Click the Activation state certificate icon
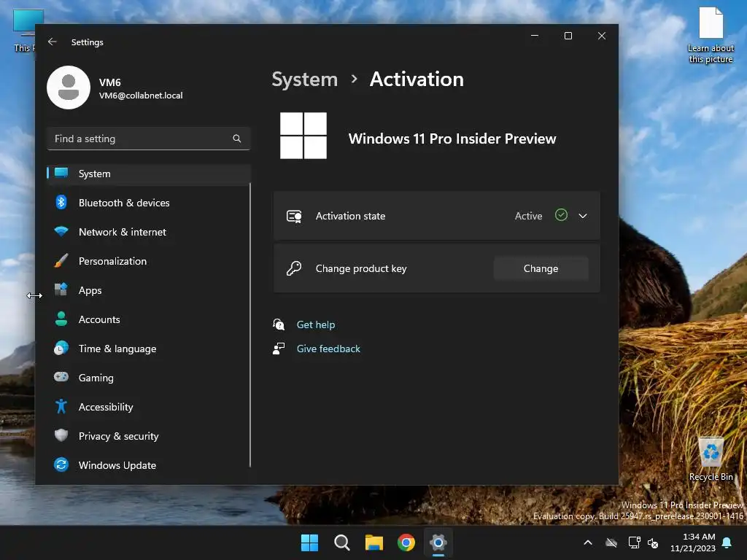This screenshot has width=747, height=560. tap(294, 216)
